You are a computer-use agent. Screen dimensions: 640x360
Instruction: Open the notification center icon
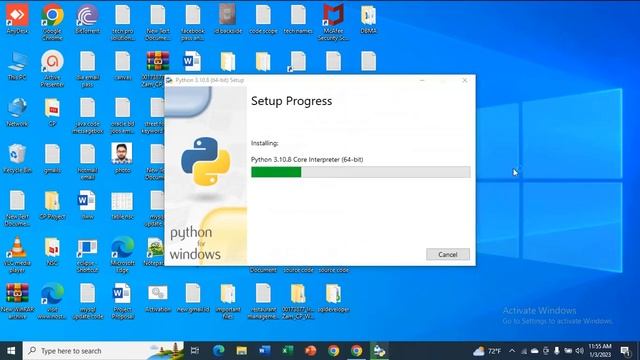(625, 351)
